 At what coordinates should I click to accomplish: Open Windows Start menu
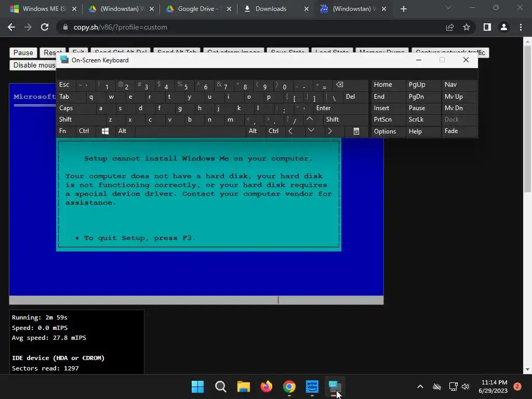(197, 387)
